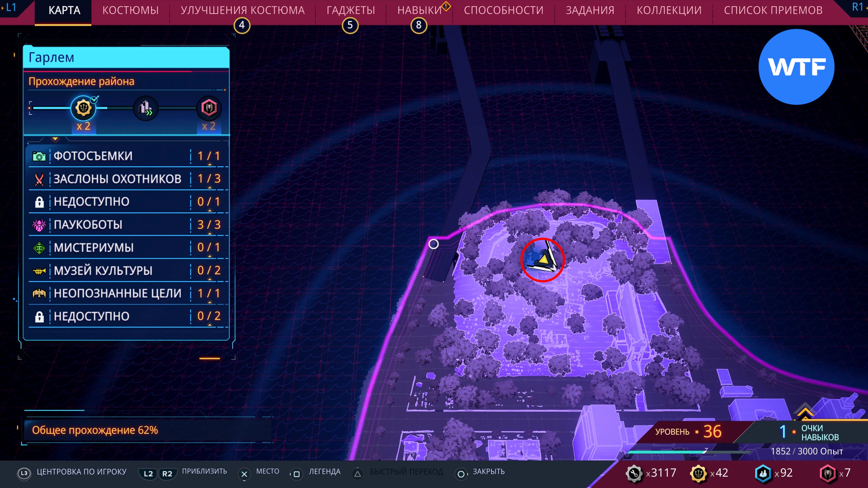Click the green eye Мистериумы icon
Viewport: 868px width, 488px height.
39,248
